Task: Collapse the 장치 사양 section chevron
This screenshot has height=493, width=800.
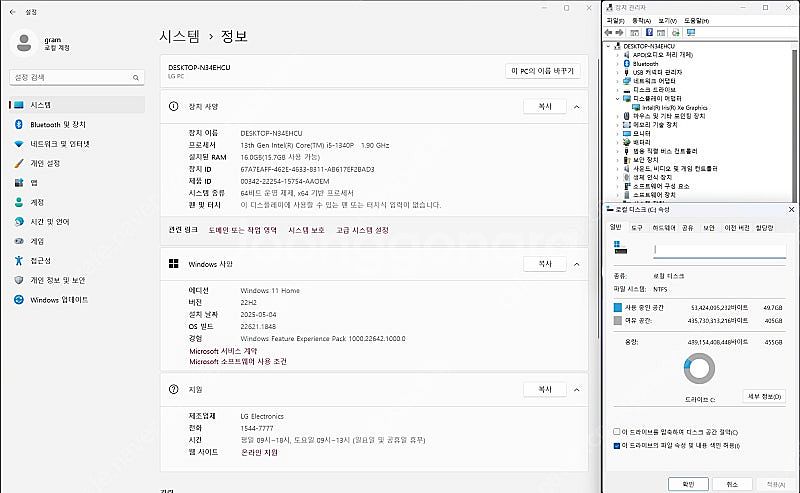Action: click(x=577, y=107)
